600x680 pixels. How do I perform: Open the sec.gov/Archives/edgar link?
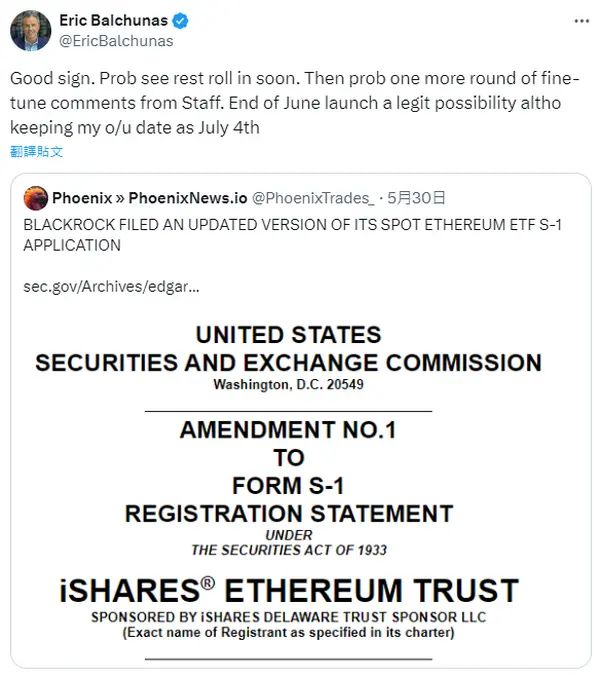pos(111,287)
